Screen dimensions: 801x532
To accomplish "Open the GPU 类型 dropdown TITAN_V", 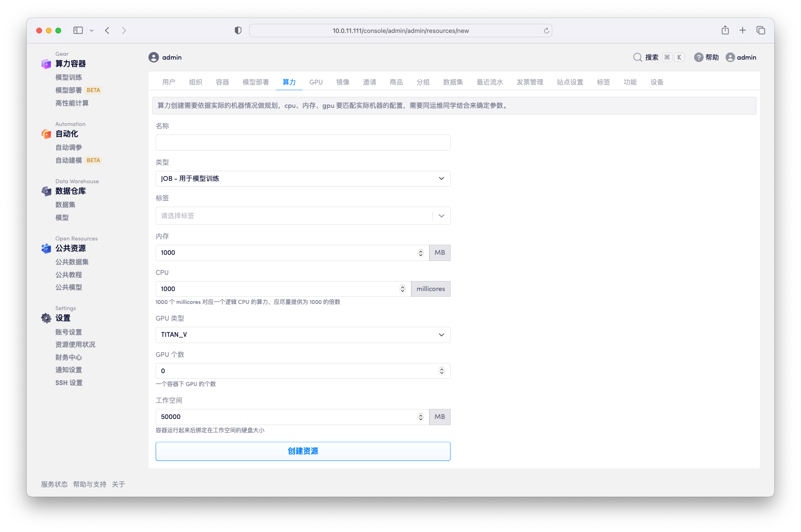I will pos(303,335).
